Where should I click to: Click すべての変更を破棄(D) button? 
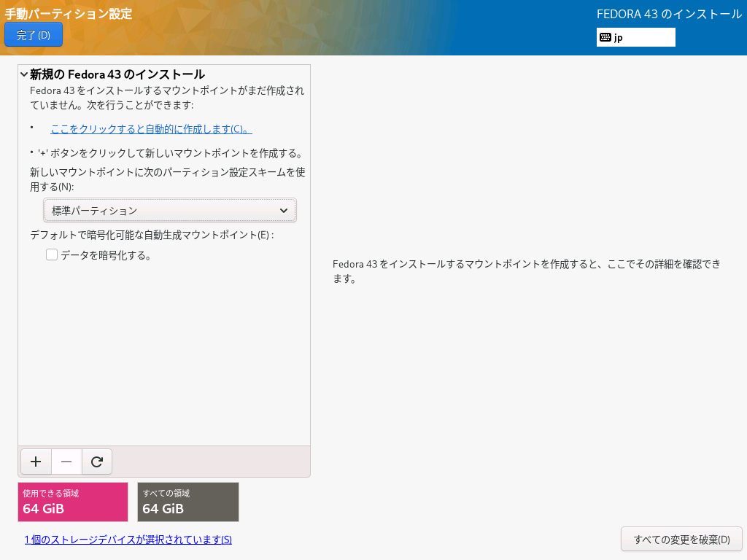[681, 540]
